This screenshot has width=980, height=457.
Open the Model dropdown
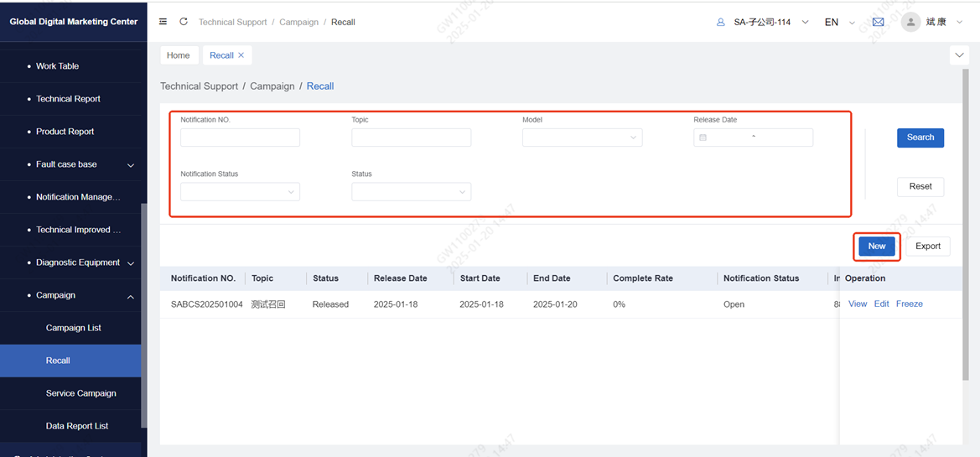582,138
